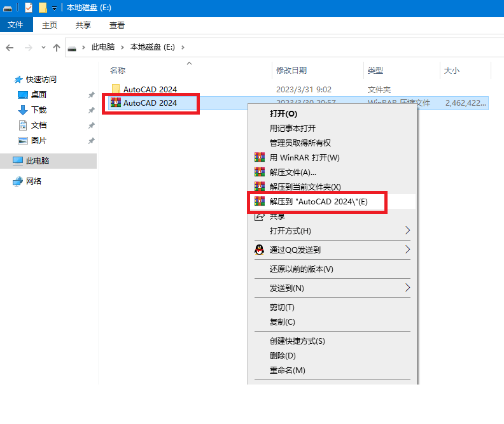
Task: Click the 文件夹 type cell
Action: click(379, 89)
